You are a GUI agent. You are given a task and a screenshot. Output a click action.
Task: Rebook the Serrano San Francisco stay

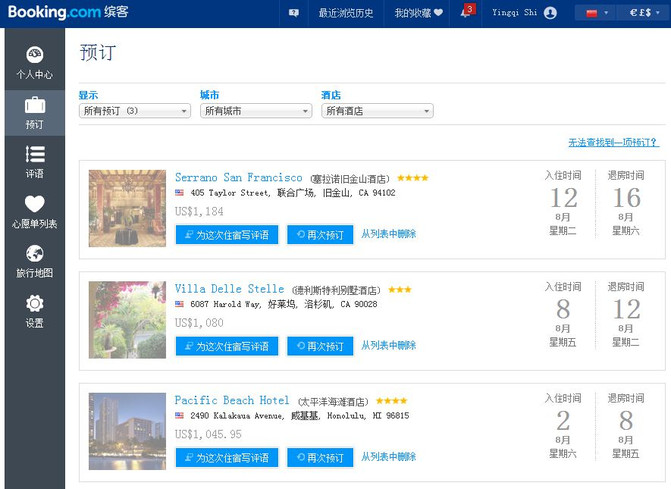click(x=320, y=234)
